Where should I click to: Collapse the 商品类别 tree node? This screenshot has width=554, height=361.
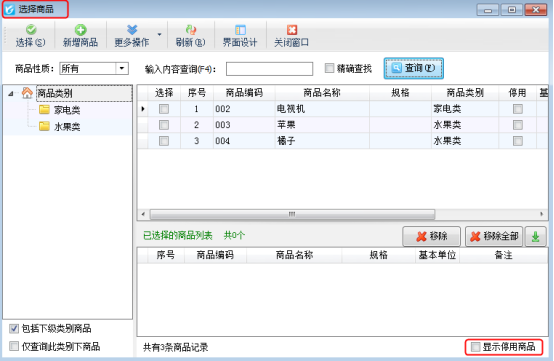point(11,94)
